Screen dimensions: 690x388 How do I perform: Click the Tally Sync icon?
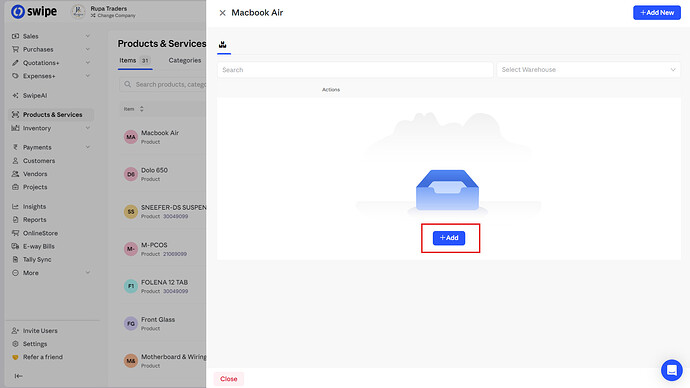point(15,260)
